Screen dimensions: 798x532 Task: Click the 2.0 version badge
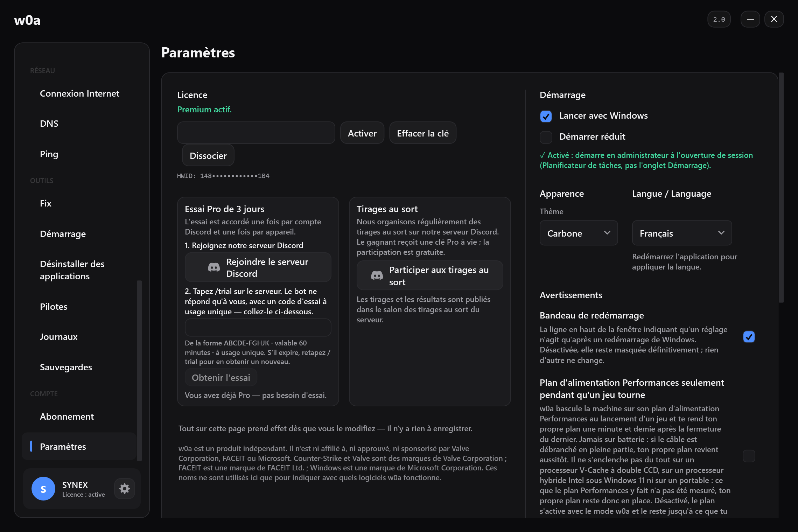click(x=719, y=19)
